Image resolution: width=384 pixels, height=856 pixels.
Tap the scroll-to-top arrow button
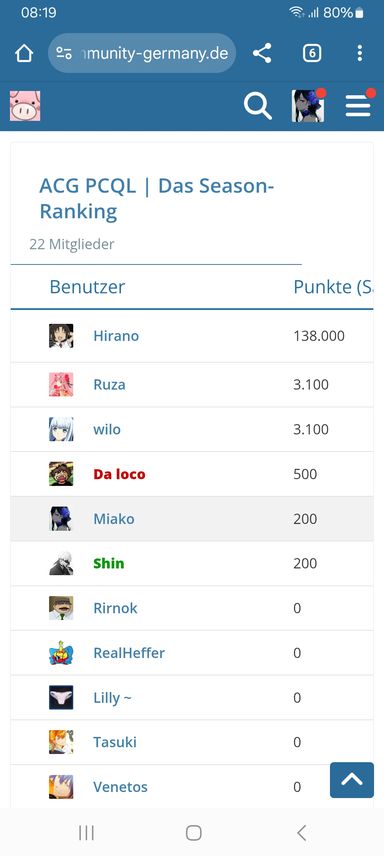(352, 780)
